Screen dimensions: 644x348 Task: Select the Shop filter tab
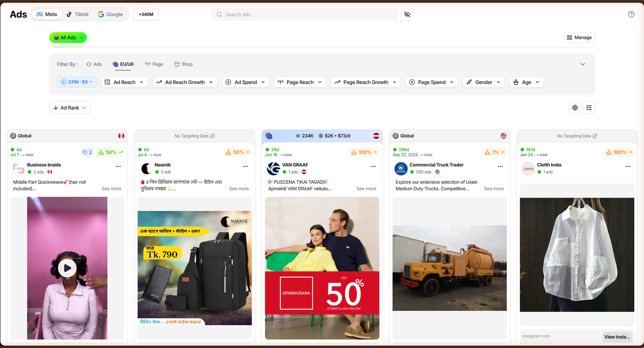pyautogui.click(x=184, y=64)
